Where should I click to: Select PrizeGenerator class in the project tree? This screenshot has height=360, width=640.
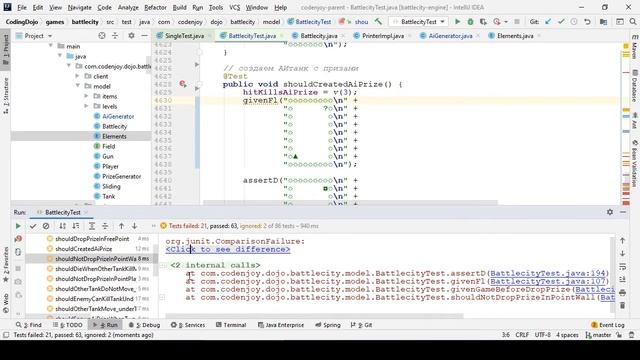point(121,176)
